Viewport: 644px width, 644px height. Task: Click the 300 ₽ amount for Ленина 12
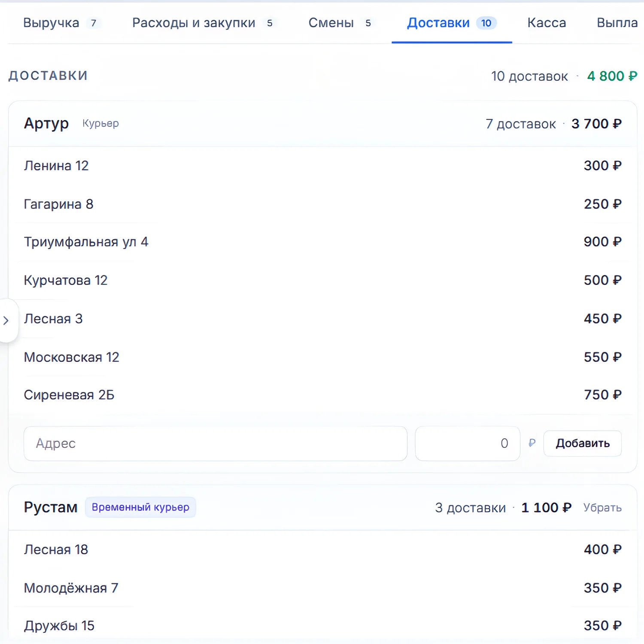pyautogui.click(x=602, y=166)
